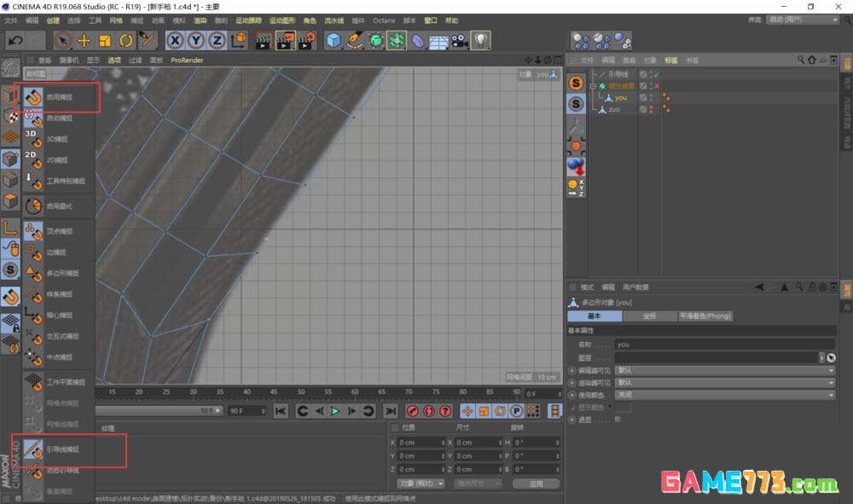The image size is (853, 504).
Task: Click the Render to Picture Viewer icon
Action: (x=287, y=40)
